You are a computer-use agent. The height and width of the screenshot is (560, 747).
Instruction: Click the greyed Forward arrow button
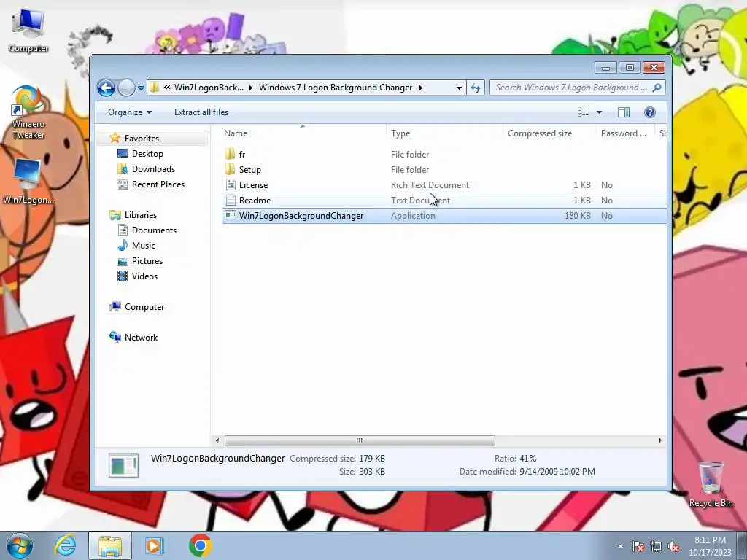(126, 87)
